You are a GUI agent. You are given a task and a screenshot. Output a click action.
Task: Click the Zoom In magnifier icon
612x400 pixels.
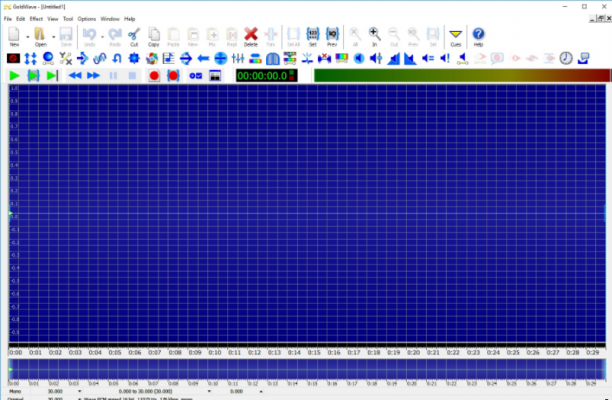point(374,37)
